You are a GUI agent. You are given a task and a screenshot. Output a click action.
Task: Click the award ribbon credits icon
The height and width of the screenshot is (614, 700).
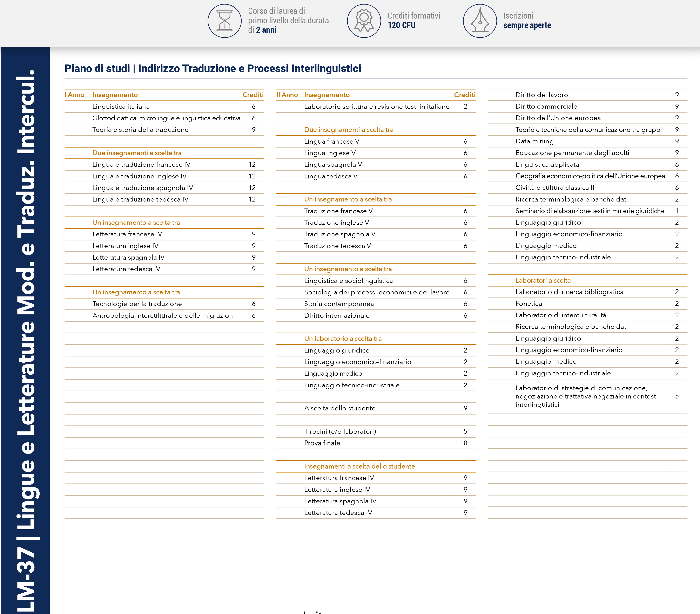click(364, 21)
